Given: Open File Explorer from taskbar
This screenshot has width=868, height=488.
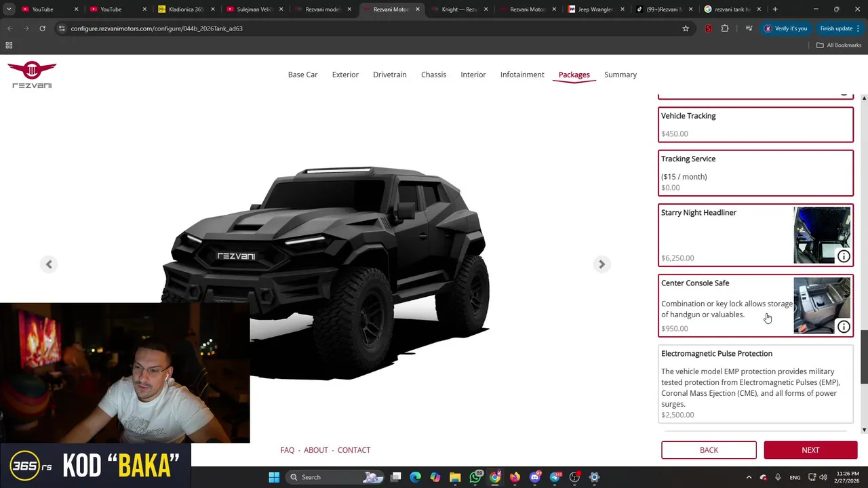Looking at the screenshot, I should (455, 477).
